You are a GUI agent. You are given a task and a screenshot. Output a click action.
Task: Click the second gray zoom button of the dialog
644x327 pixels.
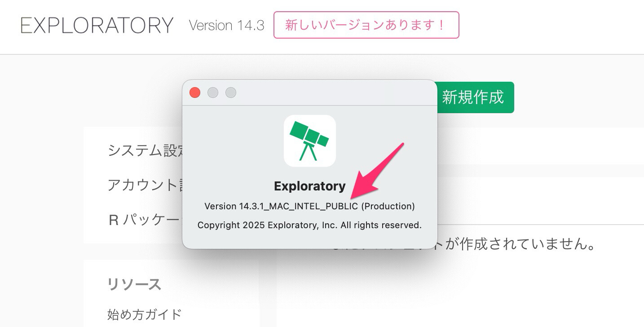231,93
